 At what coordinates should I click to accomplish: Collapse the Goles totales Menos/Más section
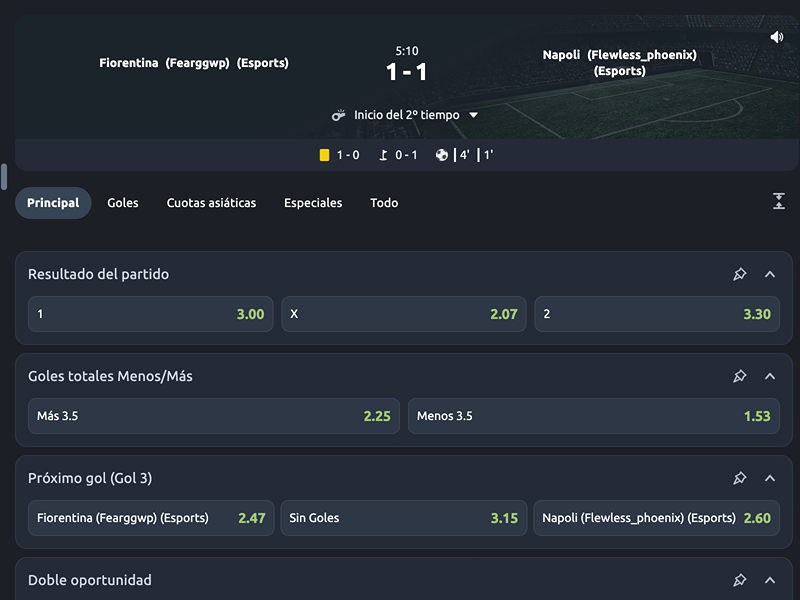coord(770,376)
